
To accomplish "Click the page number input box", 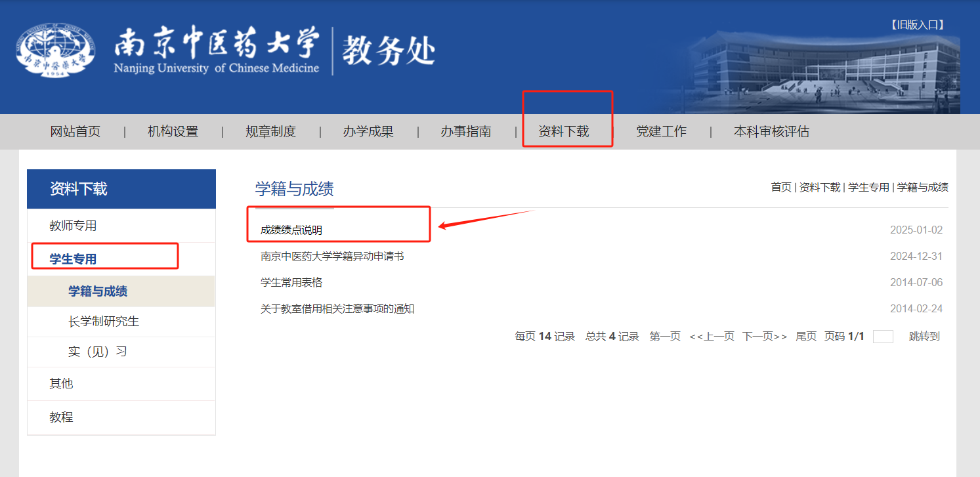I will point(883,337).
